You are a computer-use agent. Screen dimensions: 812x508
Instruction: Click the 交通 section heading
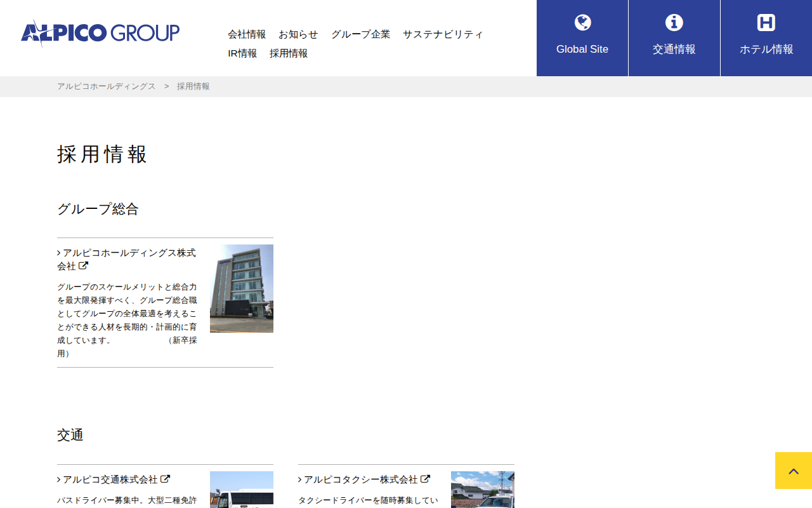(x=70, y=435)
